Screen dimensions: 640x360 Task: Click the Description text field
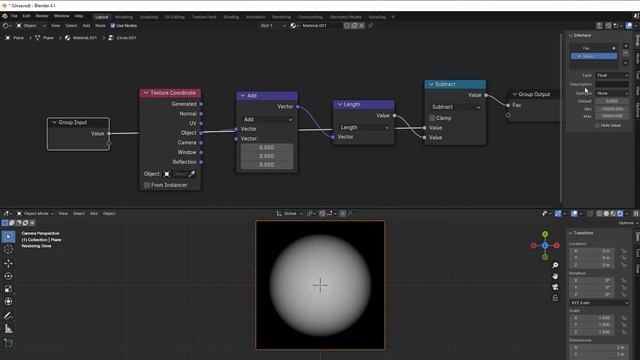pyautogui.click(x=612, y=84)
